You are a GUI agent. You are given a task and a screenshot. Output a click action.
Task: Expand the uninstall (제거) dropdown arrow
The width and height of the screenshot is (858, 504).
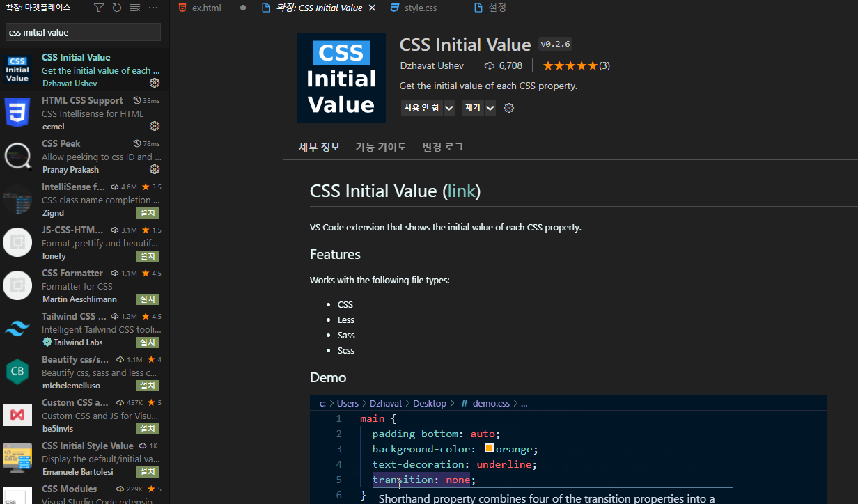pyautogui.click(x=490, y=108)
